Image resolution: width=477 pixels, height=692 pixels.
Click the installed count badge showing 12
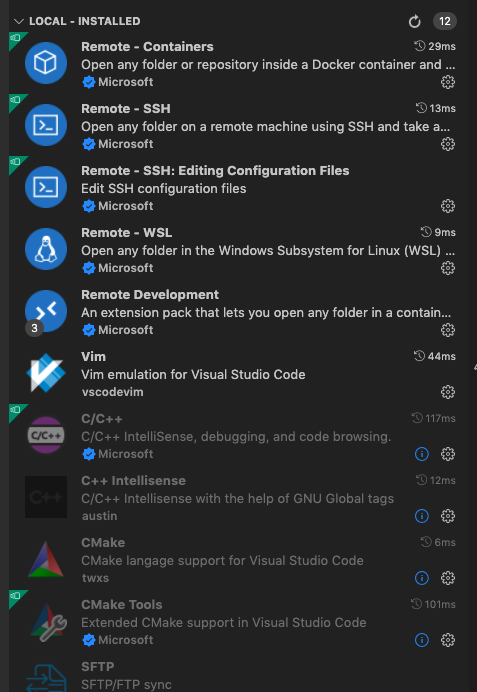444,21
